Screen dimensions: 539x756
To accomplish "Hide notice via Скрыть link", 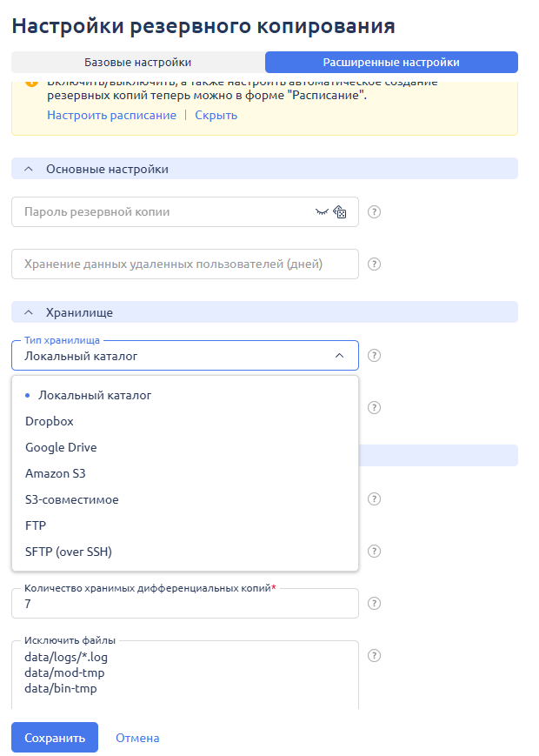I will coord(216,115).
